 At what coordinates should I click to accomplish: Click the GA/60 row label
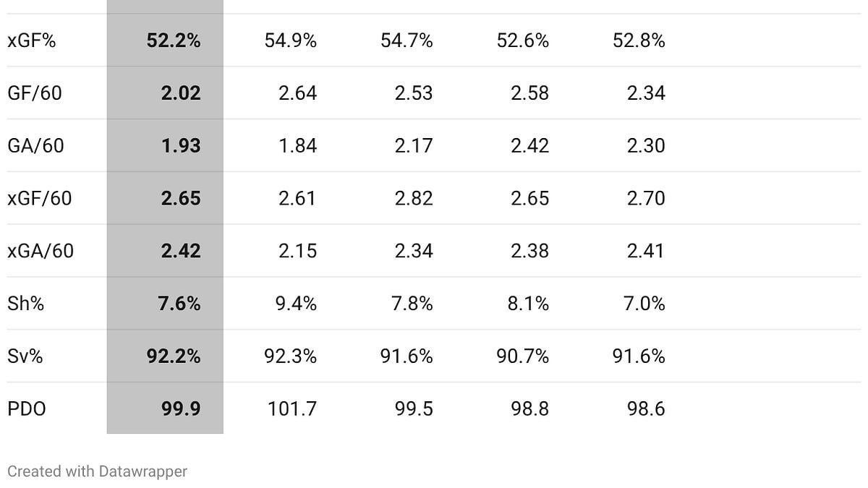pyautogui.click(x=35, y=146)
